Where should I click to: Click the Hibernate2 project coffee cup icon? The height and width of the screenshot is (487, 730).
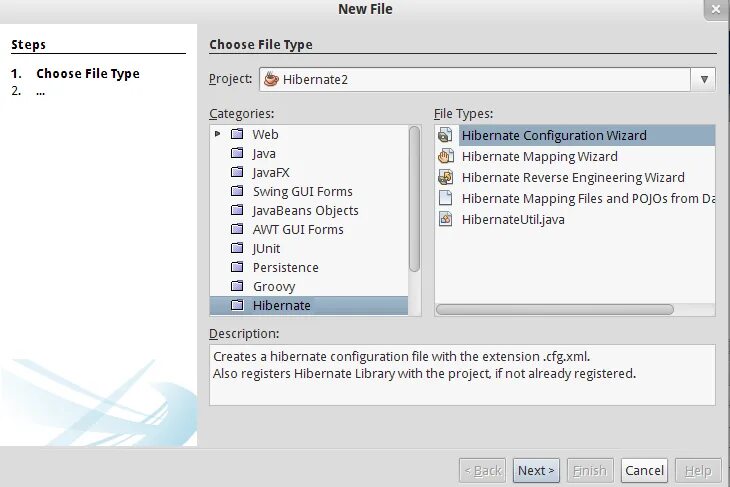(271, 79)
